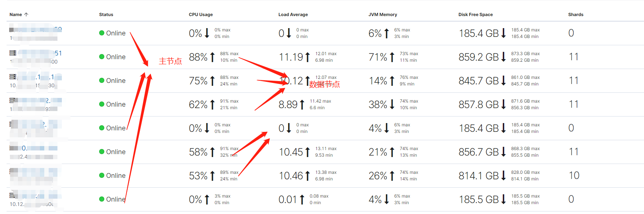Viewport: 644px width, 214px height.
Task: Click the up arrow next to 88% CPU
Action: pyautogui.click(x=212, y=57)
